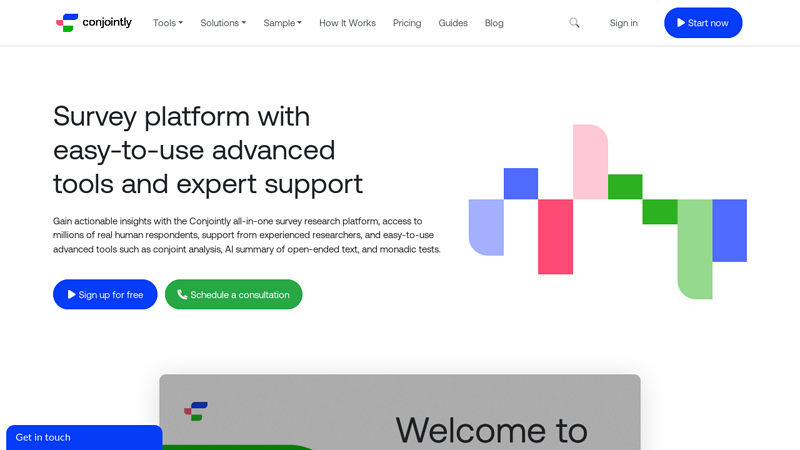The image size is (800, 450).
Task: Click the main headline 'Survey platform with'
Action: tap(182, 116)
